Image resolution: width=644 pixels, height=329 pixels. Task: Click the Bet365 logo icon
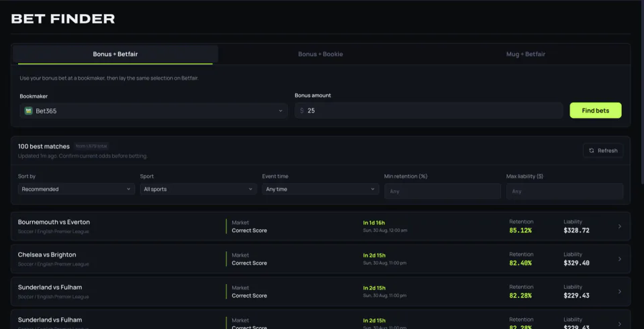point(28,111)
